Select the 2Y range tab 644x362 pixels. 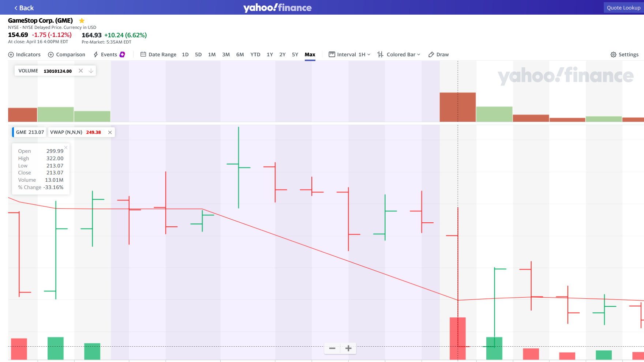(282, 54)
